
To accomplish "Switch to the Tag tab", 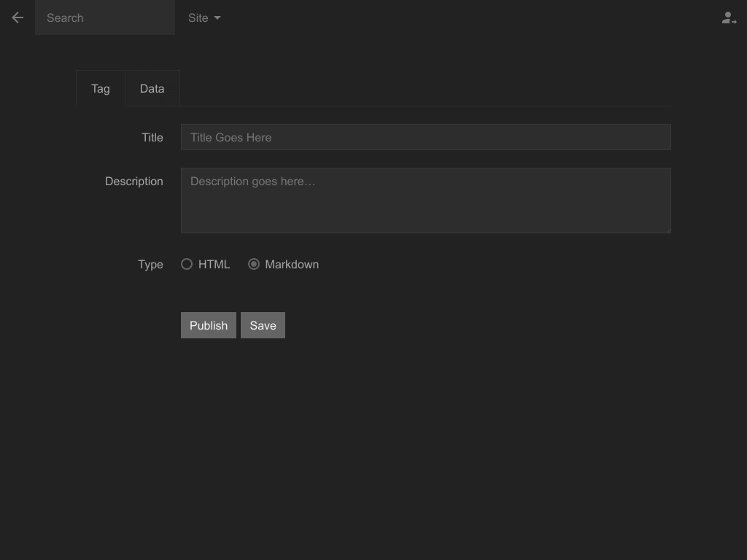I will [x=101, y=89].
